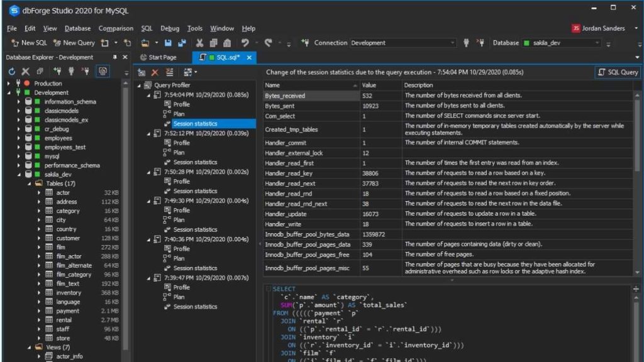
Task: Collapse the Tables (17) folder
Action: pos(29,184)
